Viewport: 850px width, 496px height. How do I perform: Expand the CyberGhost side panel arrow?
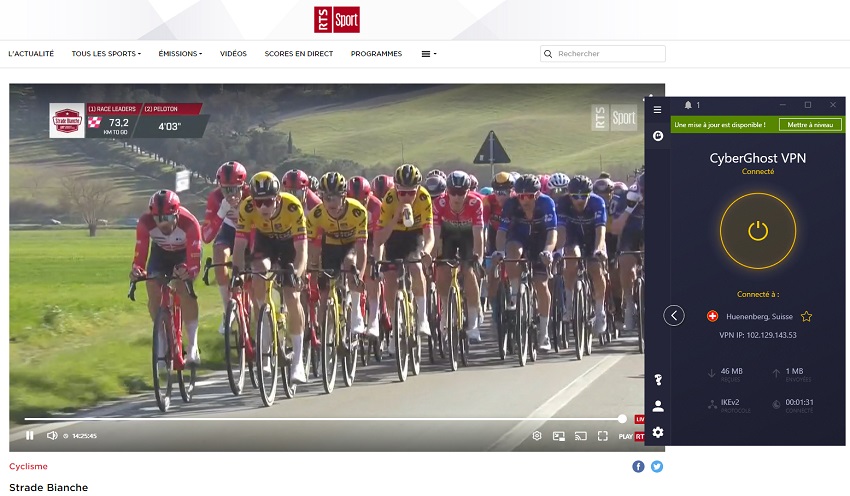pos(674,315)
